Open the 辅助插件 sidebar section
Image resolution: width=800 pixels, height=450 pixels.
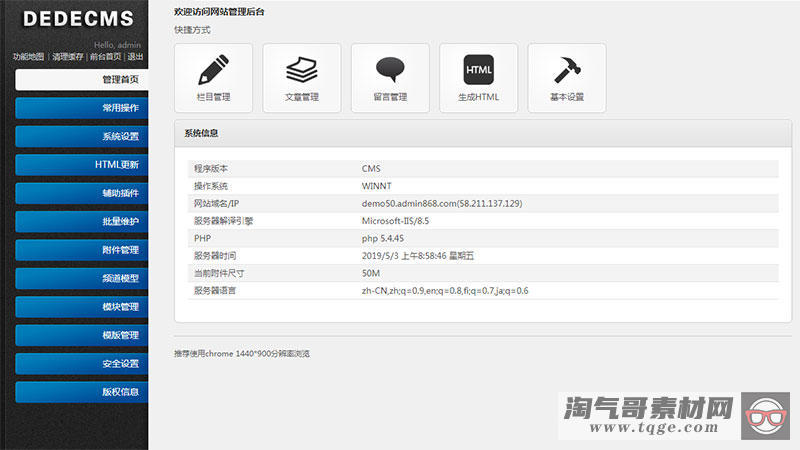pos(82,193)
